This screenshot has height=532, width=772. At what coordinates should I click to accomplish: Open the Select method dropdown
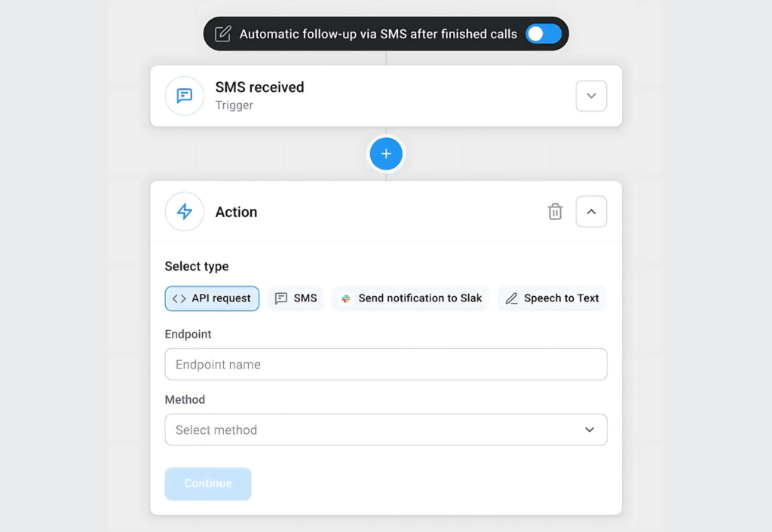tap(386, 430)
